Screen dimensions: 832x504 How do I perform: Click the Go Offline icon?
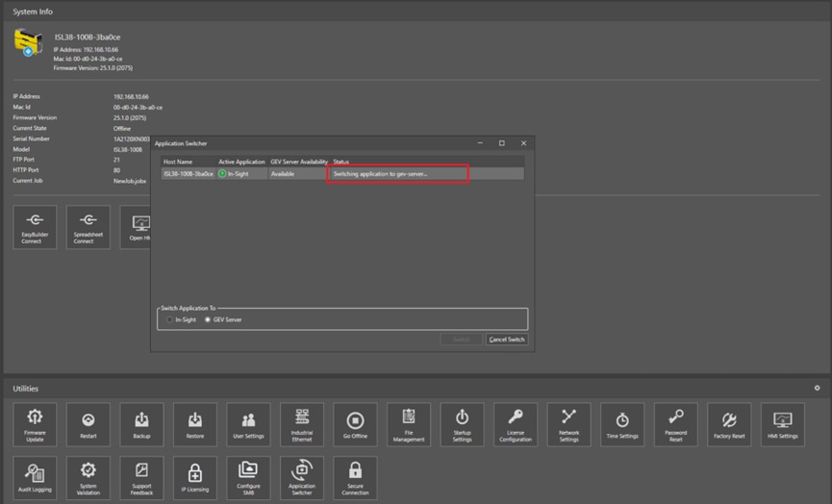[x=355, y=424]
